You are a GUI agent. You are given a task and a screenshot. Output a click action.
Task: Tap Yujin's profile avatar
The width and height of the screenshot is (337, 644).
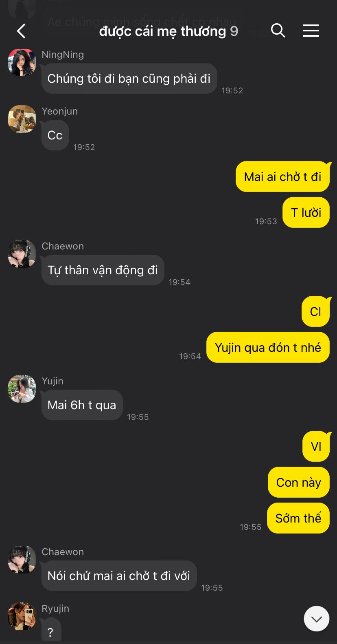click(x=22, y=389)
